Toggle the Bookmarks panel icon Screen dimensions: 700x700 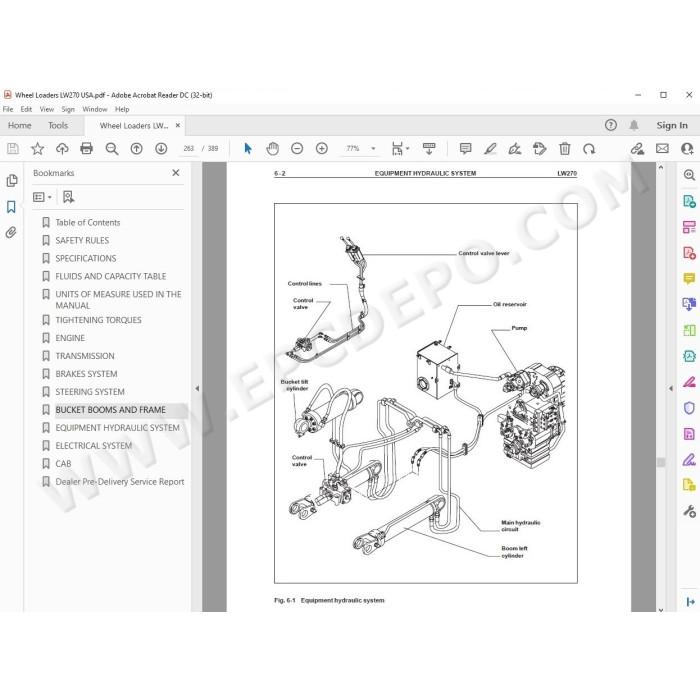point(11,207)
